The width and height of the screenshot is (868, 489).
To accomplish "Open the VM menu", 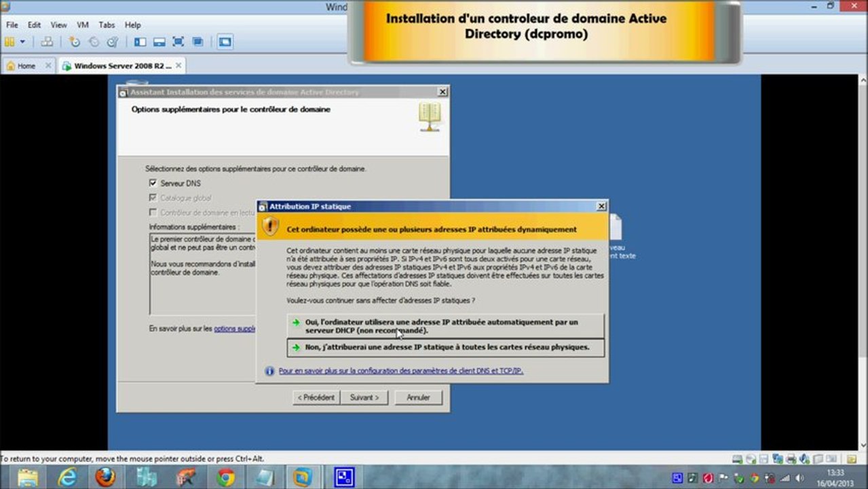I will click(x=83, y=25).
